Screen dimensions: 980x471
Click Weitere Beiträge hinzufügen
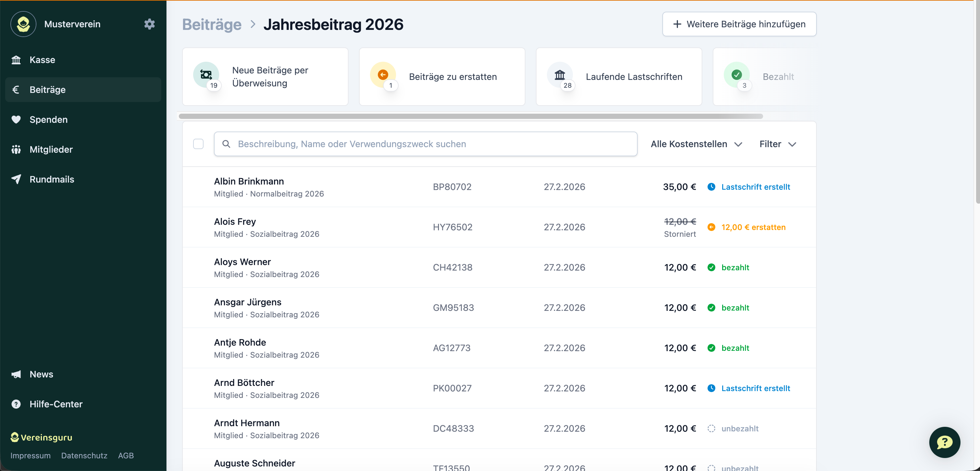tap(738, 24)
